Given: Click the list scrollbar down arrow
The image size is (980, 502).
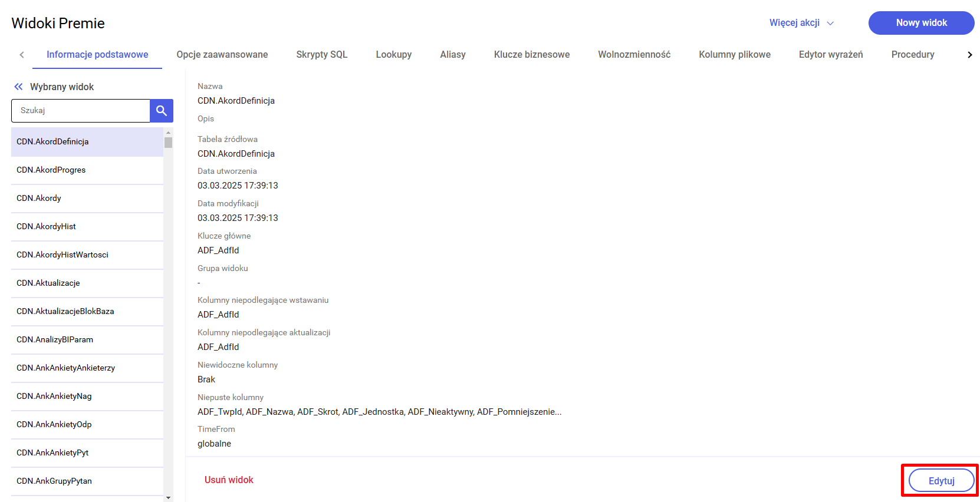Looking at the screenshot, I should [x=169, y=498].
